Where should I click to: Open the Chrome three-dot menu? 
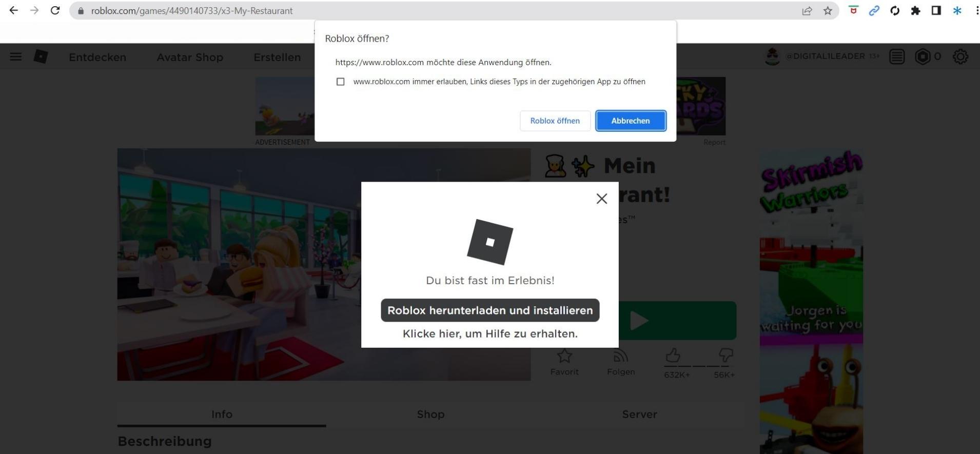pyautogui.click(x=977, y=10)
